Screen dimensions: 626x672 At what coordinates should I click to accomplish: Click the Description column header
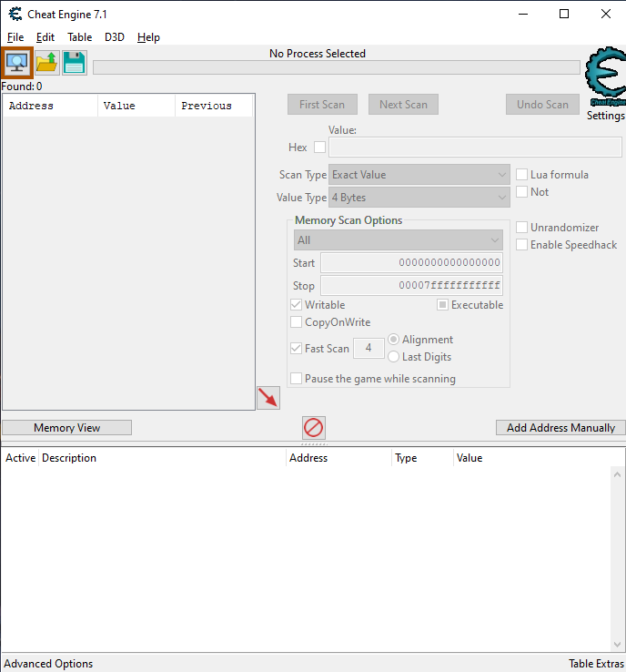(x=162, y=458)
